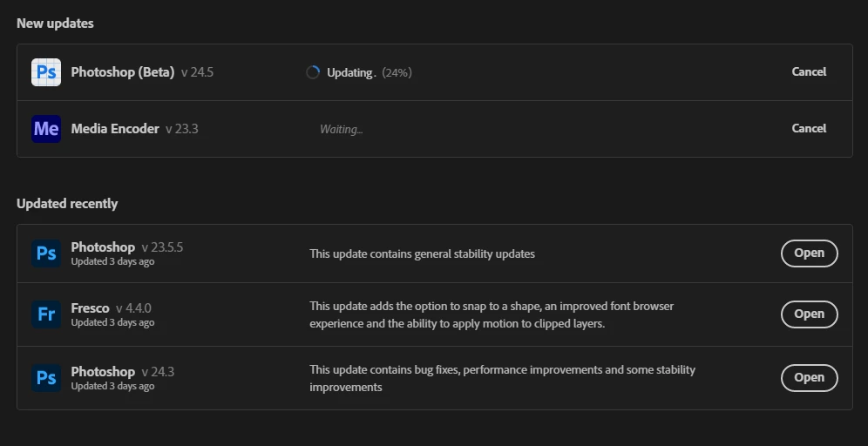Cancel the Photoshop (Beta) update

coord(809,72)
